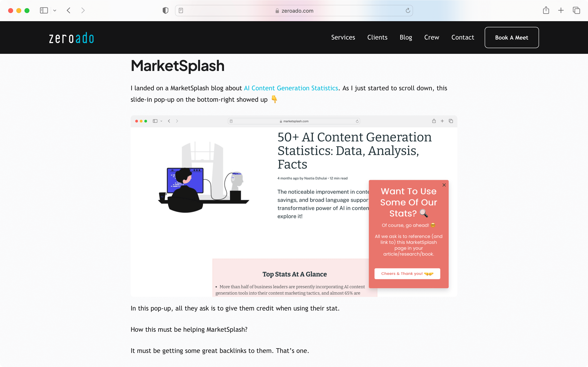Viewport: 588px width, 367px height.
Task: Click the 'Cheers & Thank you!' pop-up button
Action: (x=407, y=274)
